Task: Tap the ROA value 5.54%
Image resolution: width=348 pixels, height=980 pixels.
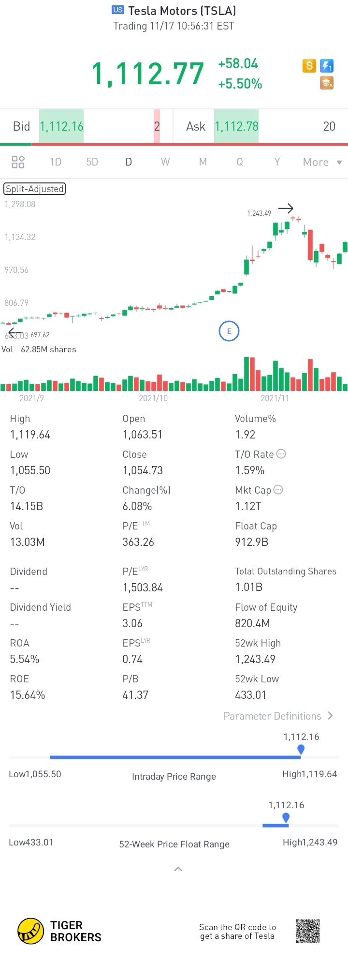Action: 25,659
